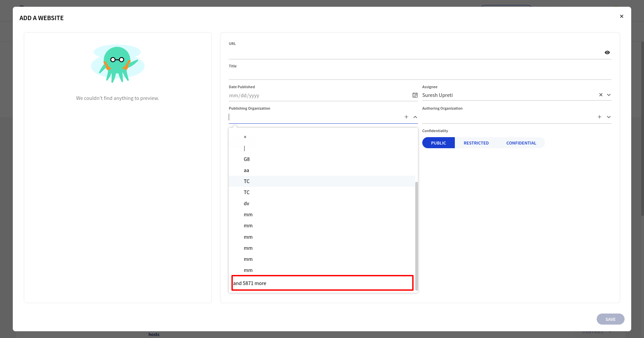644x338 pixels.
Task: Choose "G8" in the Publishing Organization suggestions
Action: [x=247, y=159]
